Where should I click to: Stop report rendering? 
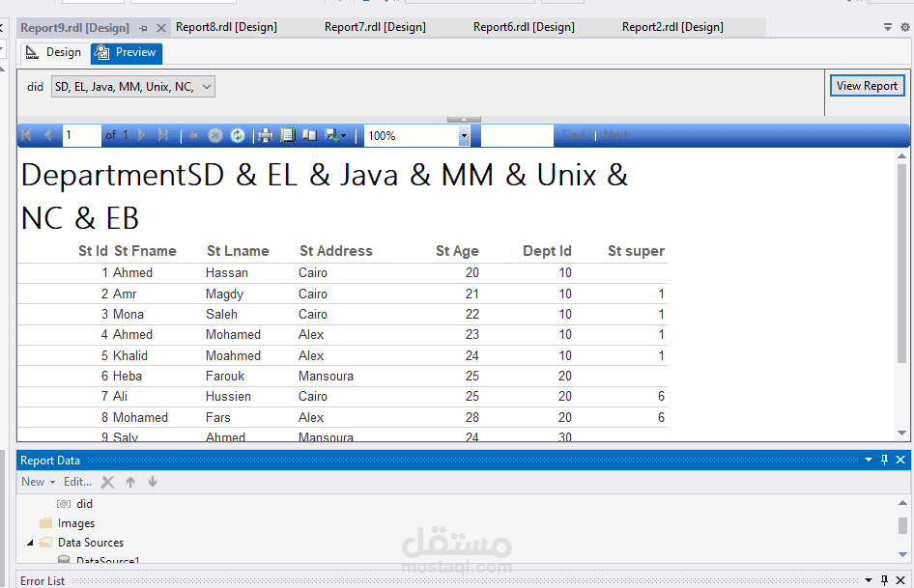tap(215, 136)
